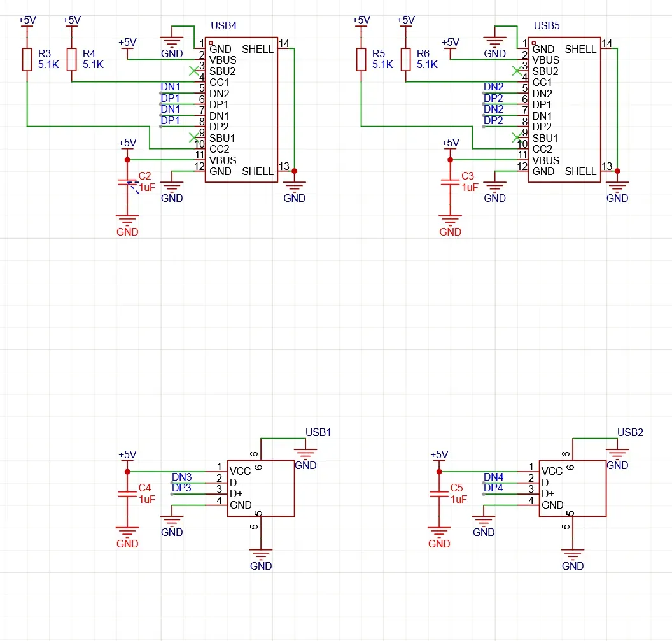Select the R6 resistor symbol
Viewport: 672px width, 641px height.
405,59
